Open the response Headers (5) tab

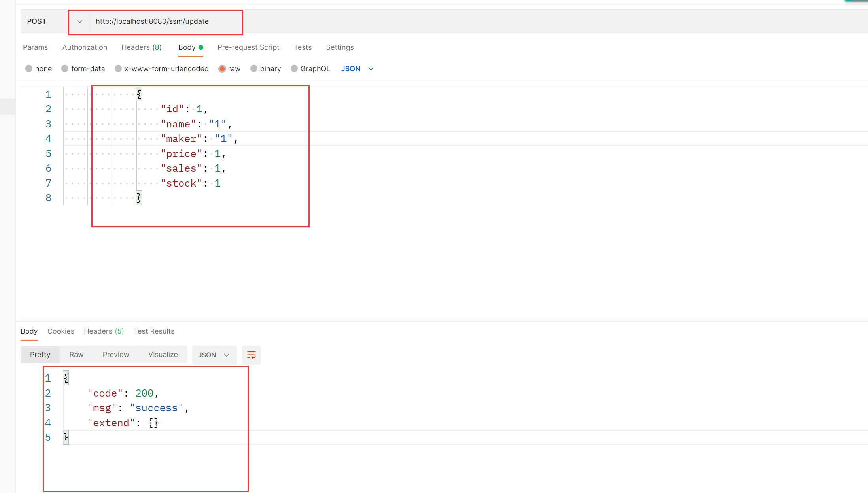click(104, 331)
